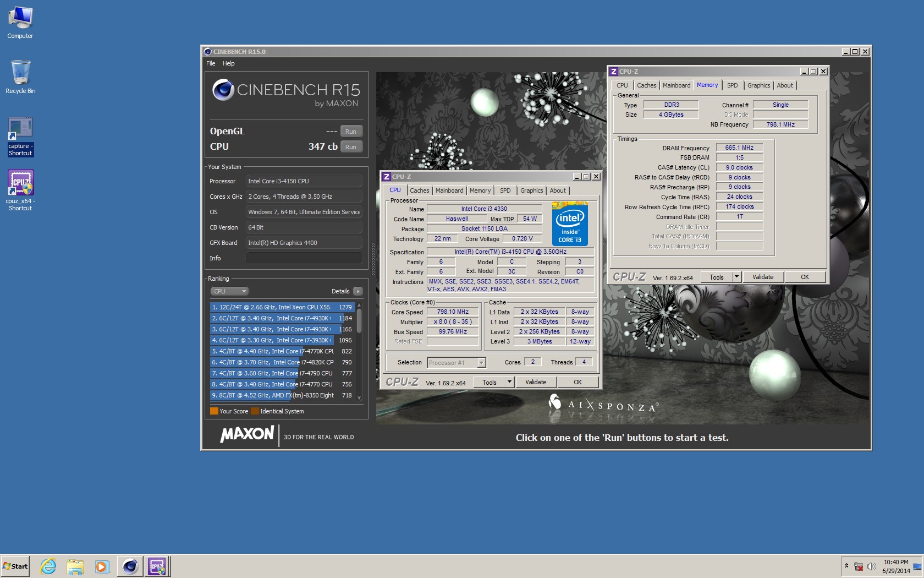The width and height of the screenshot is (924, 578).
Task: Open the network status tray icon
Action: (x=859, y=566)
